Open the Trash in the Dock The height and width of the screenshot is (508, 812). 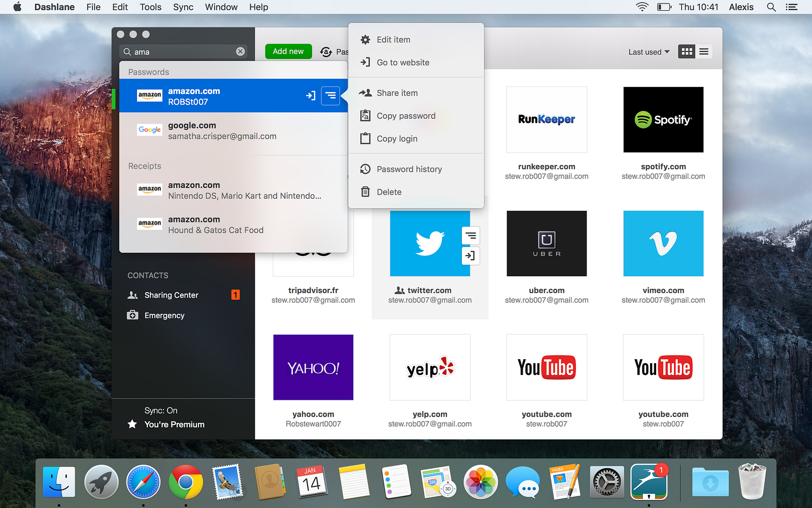753,482
